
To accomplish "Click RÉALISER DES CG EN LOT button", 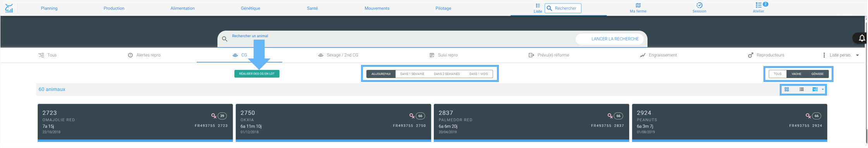I will click(x=257, y=74).
